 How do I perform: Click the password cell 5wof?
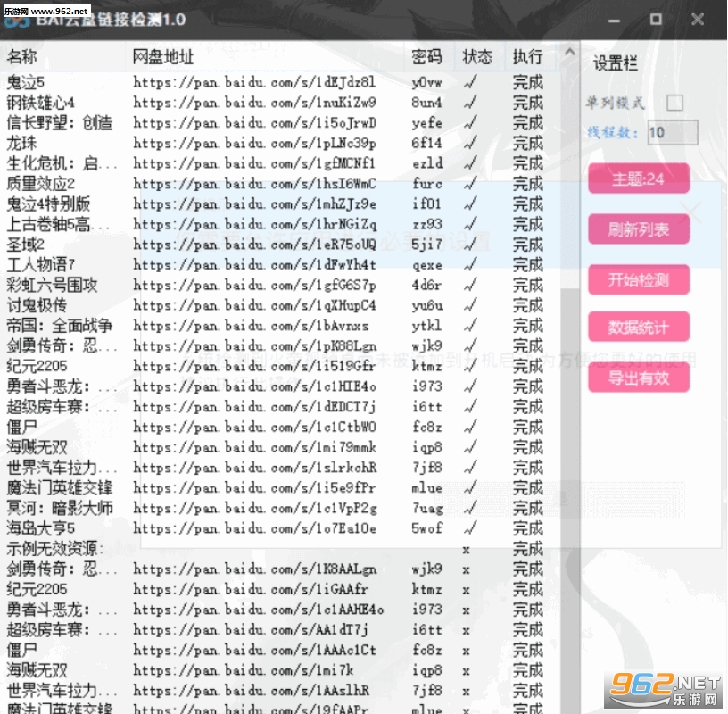tap(426, 528)
